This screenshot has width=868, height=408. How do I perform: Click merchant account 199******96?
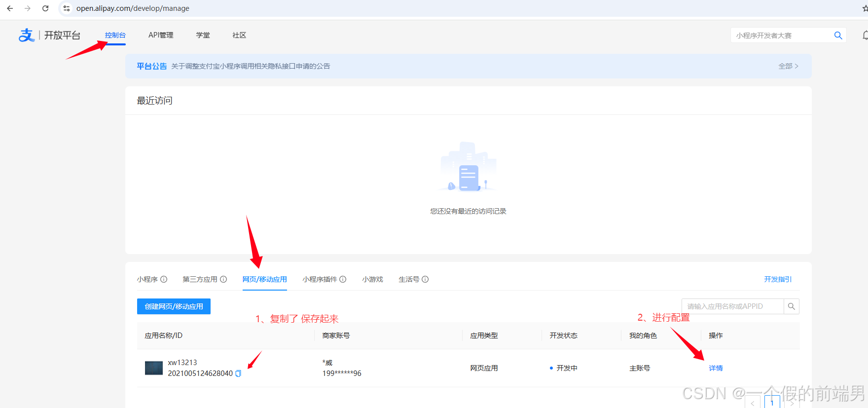[342, 373]
